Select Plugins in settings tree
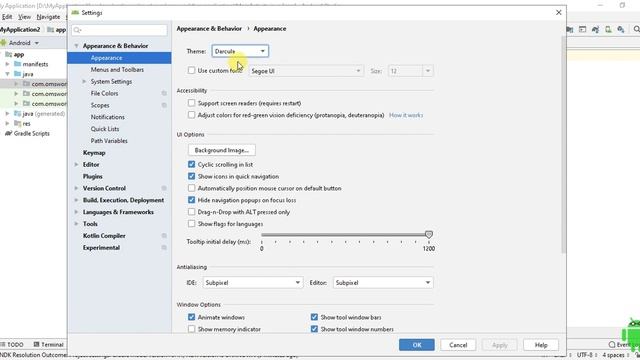 click(92, 176)
